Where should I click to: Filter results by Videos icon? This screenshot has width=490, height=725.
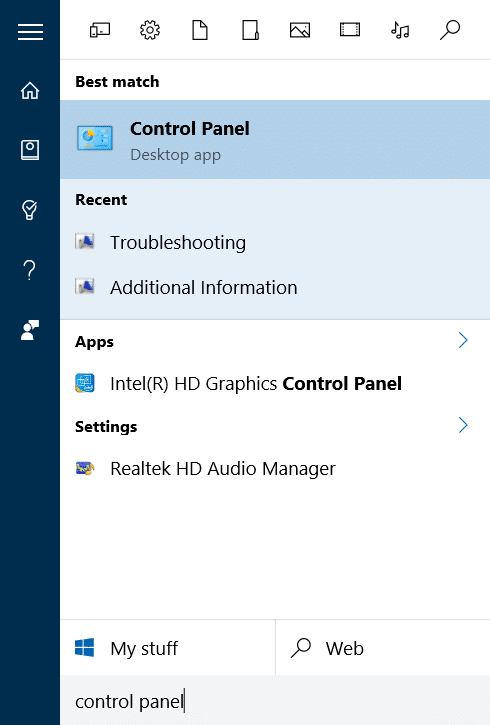[x=350, y=31]
